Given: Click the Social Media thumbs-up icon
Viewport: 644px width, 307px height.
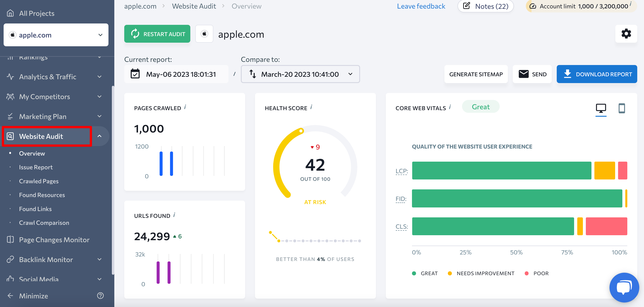Looking at the screenshot, I should [x=10, y=279].
